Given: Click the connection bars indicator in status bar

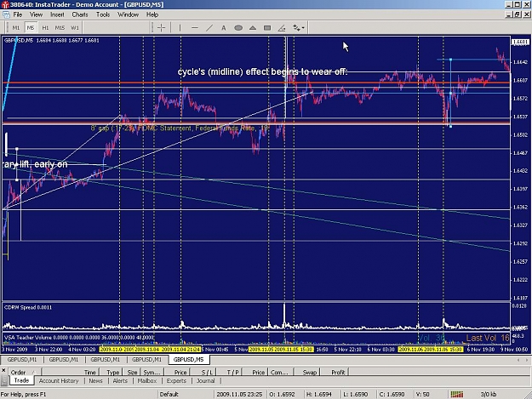Looking at the screenshot, I should pyautogui.click(x=457, y=394).
